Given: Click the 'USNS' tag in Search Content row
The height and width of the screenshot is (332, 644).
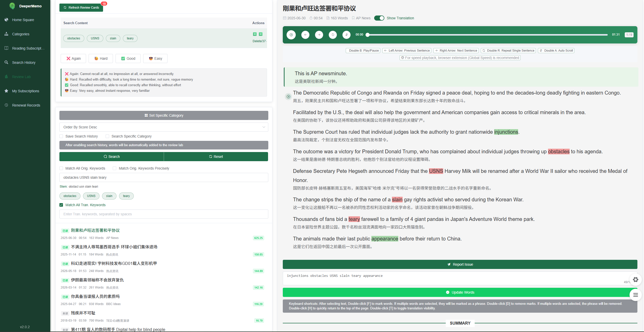Looking at the screenshot, I should click(x=95, y=38).
